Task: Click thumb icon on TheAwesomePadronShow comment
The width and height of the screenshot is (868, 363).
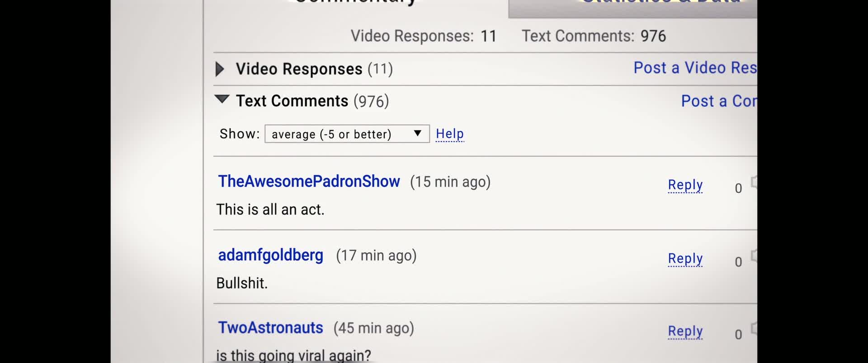Action: 754,182
